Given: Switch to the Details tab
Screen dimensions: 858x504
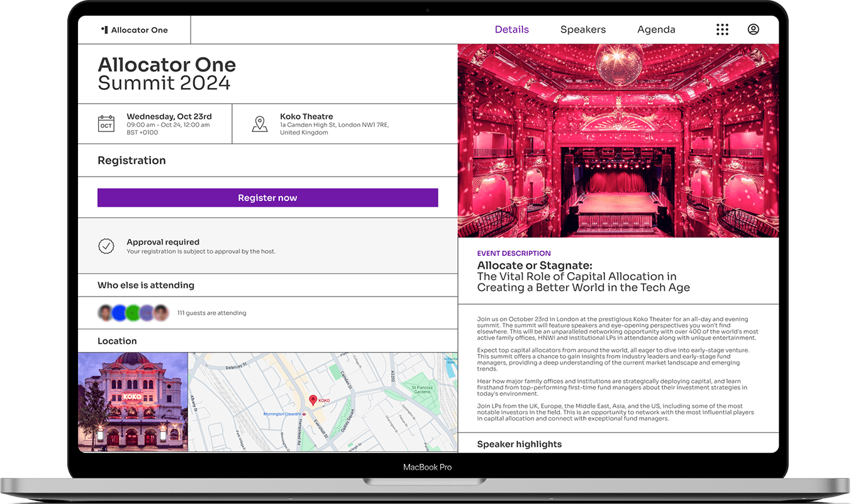Looking at the screenshot, I should [x=512, y=30].
